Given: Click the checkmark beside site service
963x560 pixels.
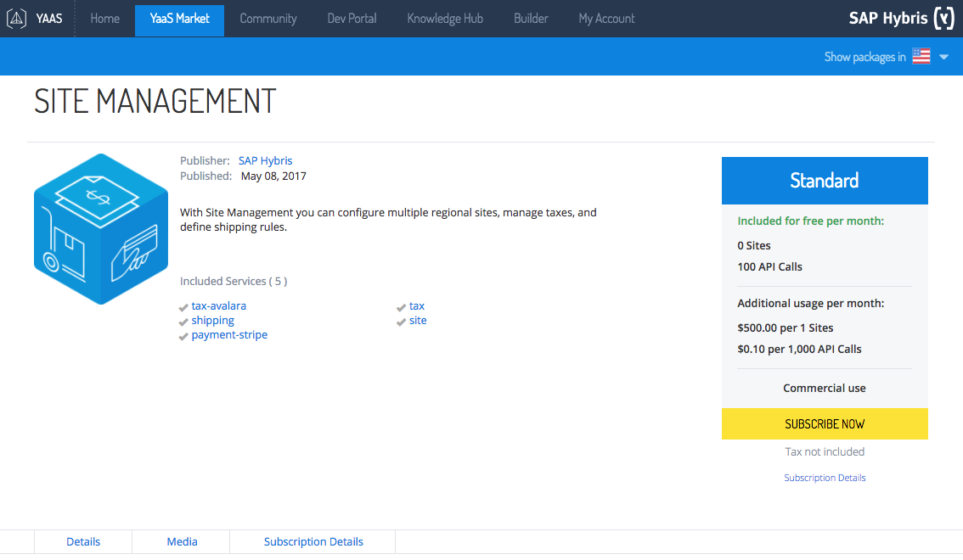Looking at the screenshot, I should coord(401,322).
